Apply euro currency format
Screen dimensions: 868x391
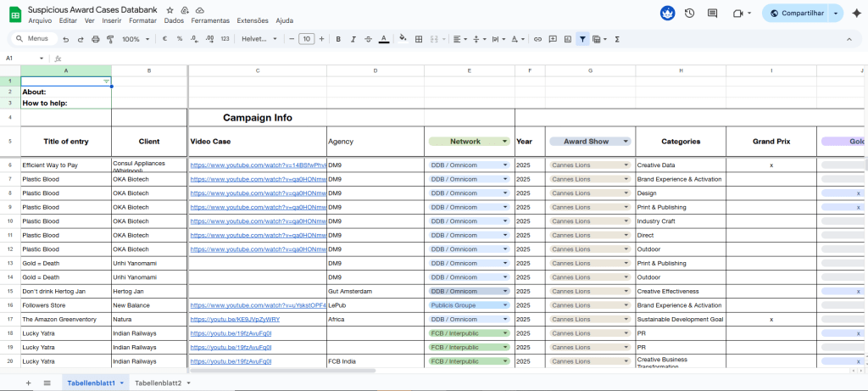[164, 39]
